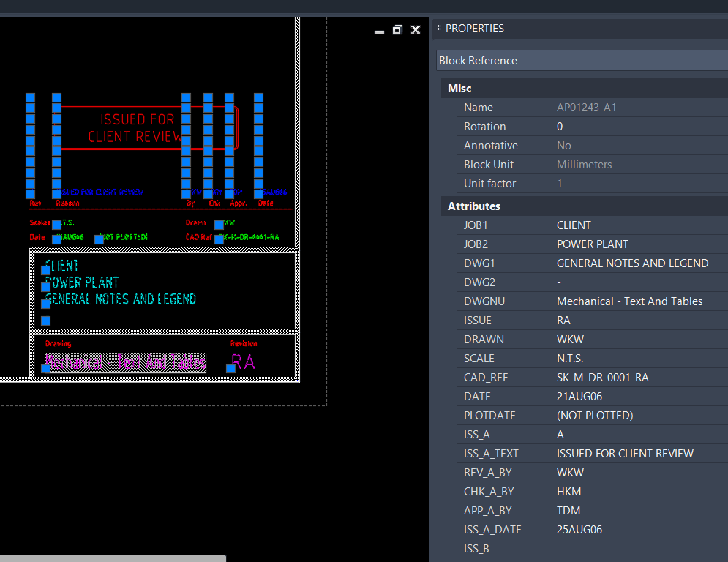Click the magenta Mechanical - Text And Tables text
This screenshot has height=562, width=728.
point(125,361)
